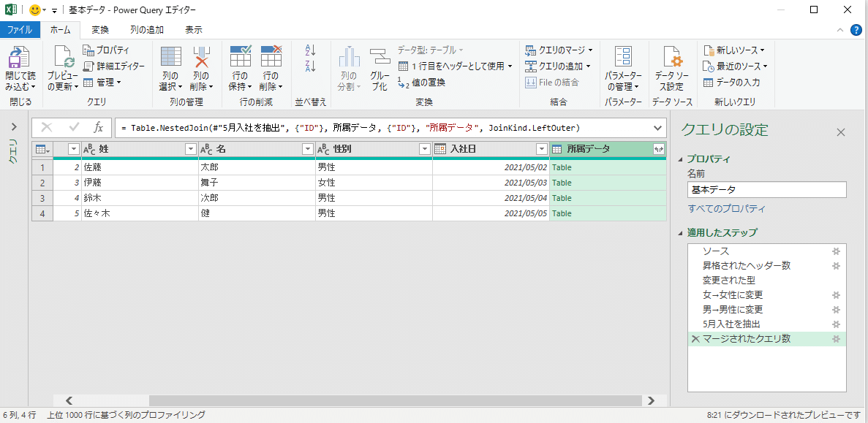Open the filter dropdown for column 入社日
Viewport: 868px width, 423px height.
click(x=541, y=149)
